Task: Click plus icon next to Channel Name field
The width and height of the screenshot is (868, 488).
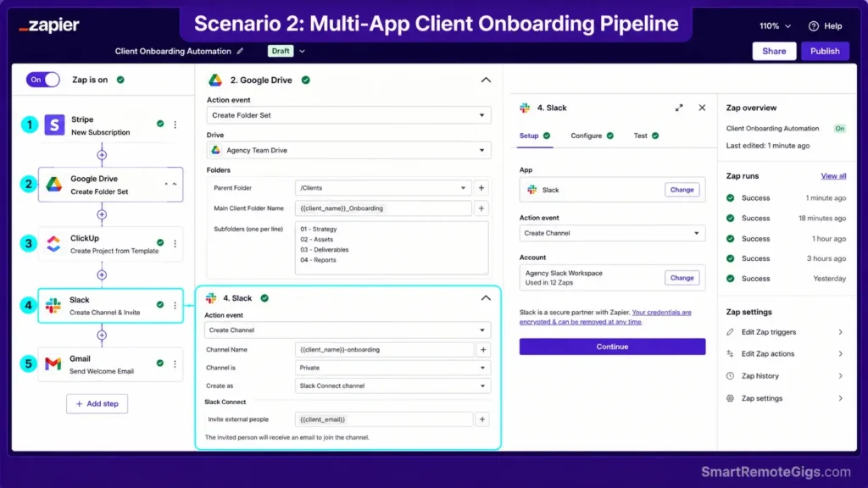Action: [482, 350]
